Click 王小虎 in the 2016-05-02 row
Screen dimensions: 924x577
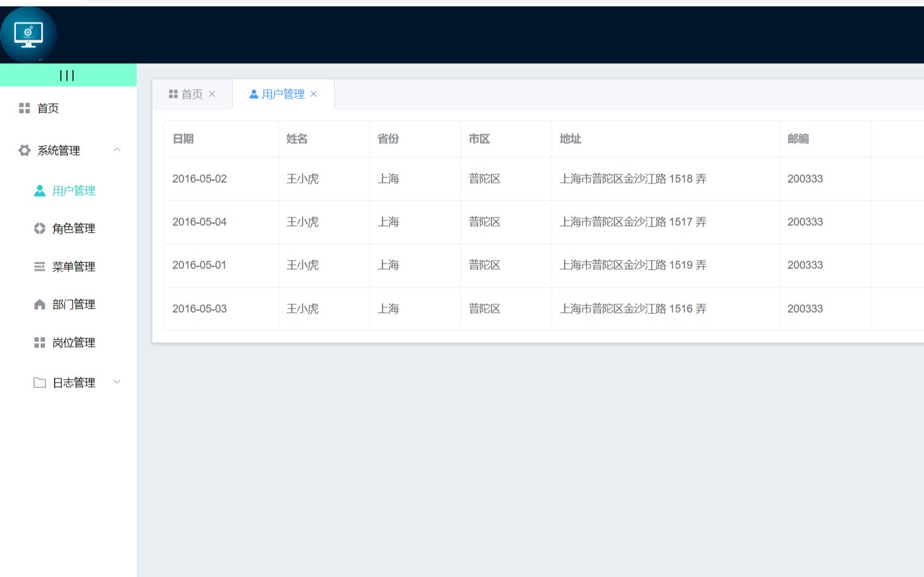coord(303,179)
